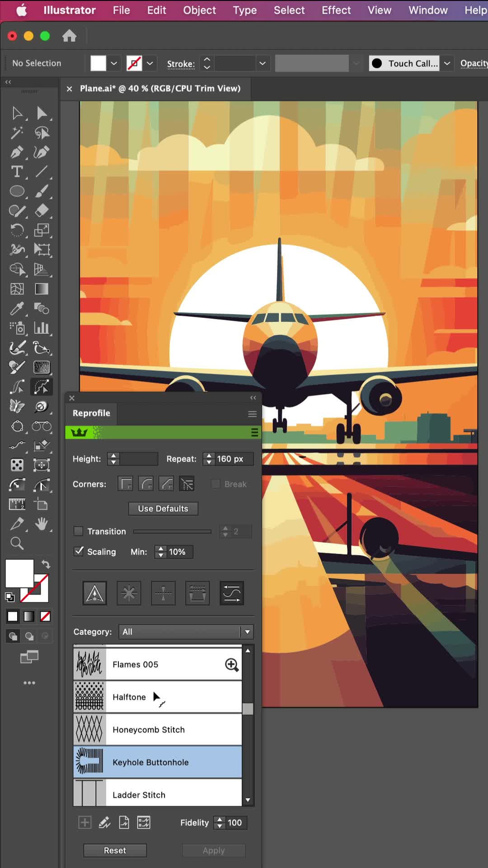Select the Eyedropper tool
The image size is (488, 868).
point(17,309)
